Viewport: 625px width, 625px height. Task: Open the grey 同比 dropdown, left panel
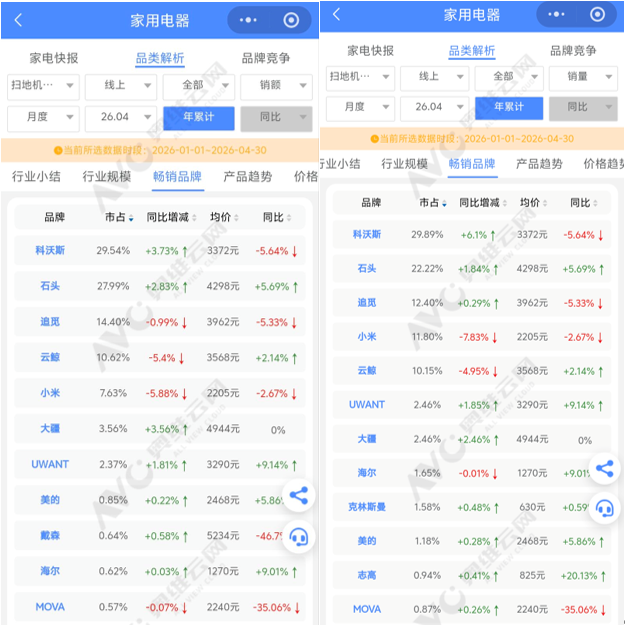(276, 118)
